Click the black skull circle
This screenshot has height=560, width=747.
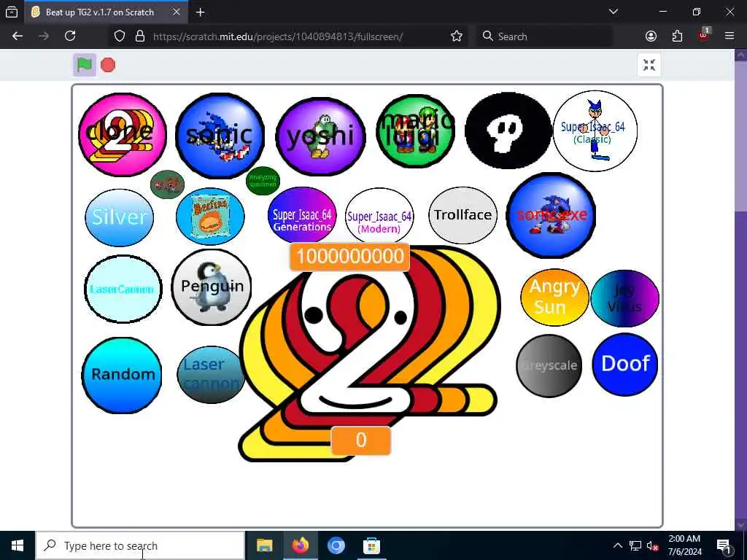tap(508, 131)
